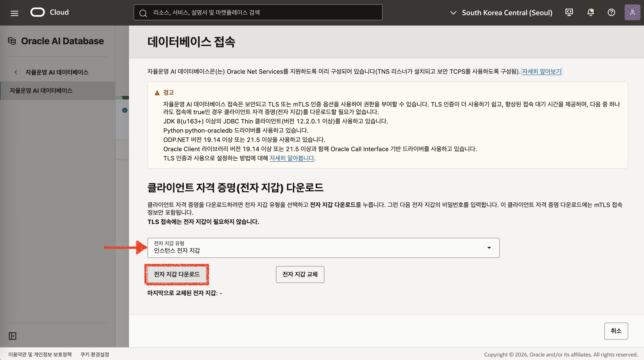The height and width of the screenshot is (360, 644).
Task: Click the Oracle Client 라이브러리 버전 line
Action: point(320,149)
